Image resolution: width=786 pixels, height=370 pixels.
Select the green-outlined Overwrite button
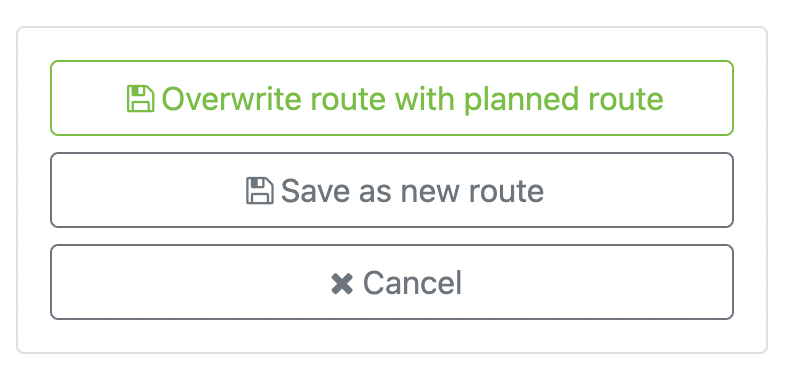[392, 98]
